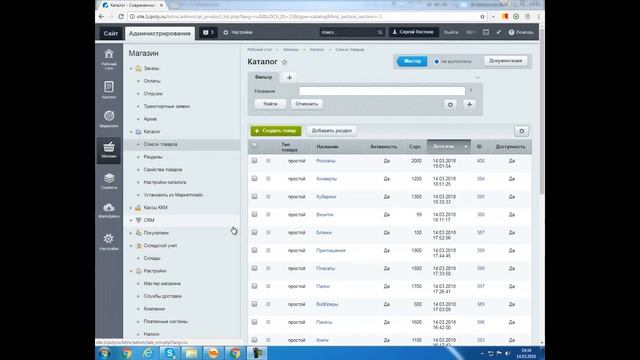This screenshot has height=360, width=640.
Task: Click the Создать товар button
Action: tap(276, 131)
